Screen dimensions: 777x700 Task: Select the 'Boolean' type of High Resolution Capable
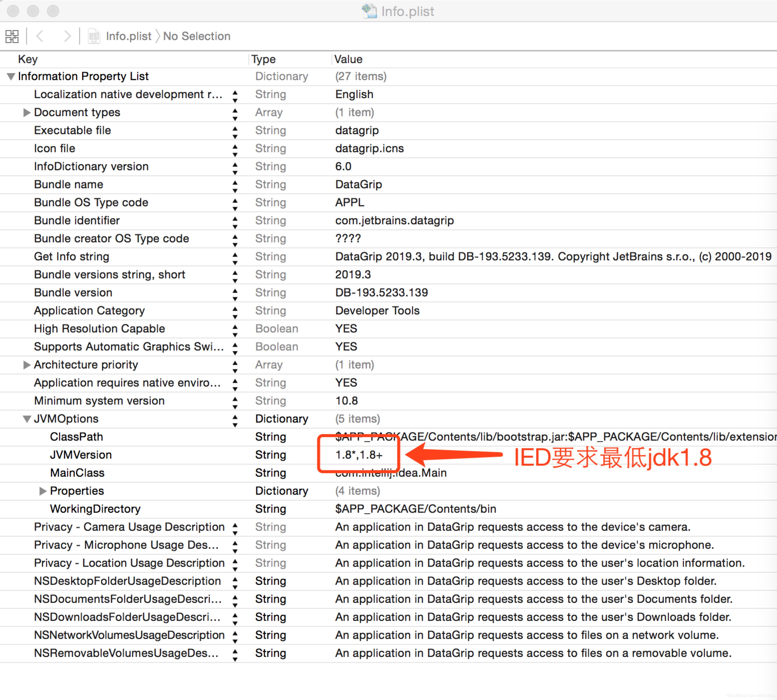277,329
